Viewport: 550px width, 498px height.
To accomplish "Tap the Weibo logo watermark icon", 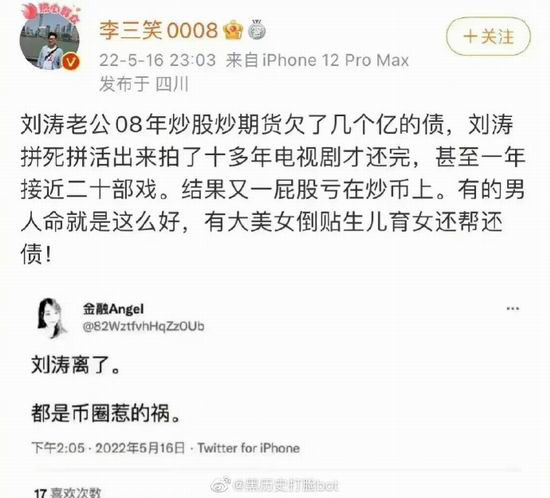I will point(220,485).
